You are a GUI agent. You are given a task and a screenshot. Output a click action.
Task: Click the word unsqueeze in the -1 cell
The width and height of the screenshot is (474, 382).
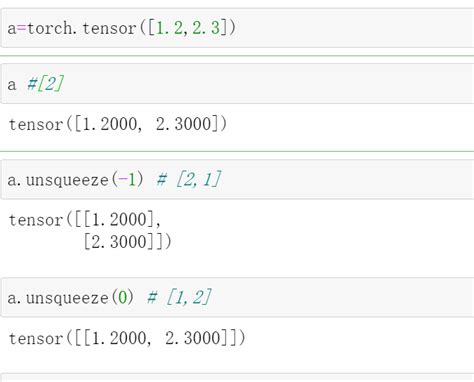click(x=67, y=180)
